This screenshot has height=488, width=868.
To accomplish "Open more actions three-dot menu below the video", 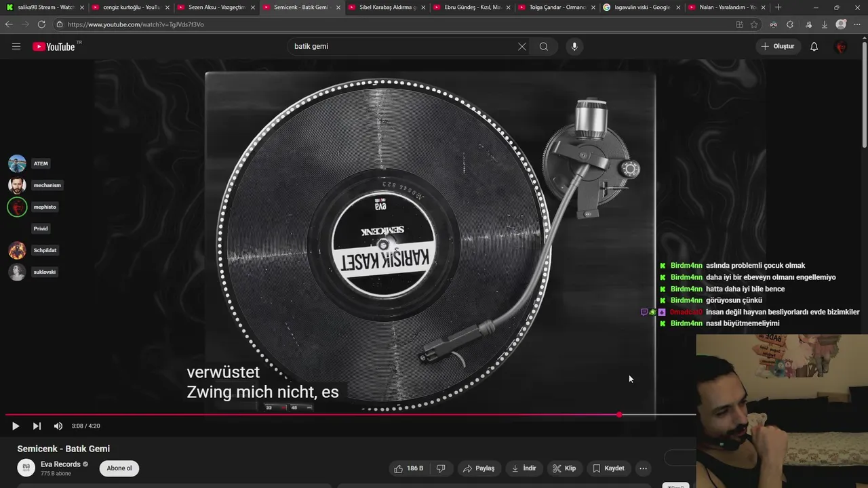I will tap(643, 468).
